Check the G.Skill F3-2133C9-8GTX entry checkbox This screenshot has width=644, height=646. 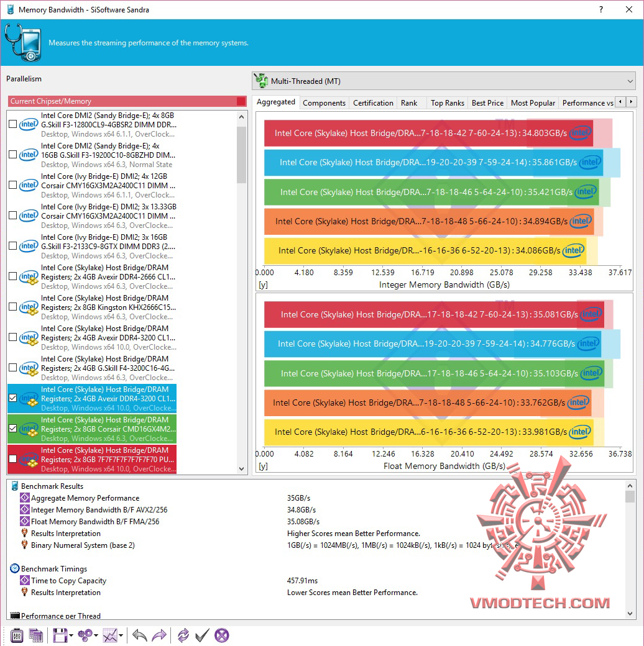[x=13, y=246]
